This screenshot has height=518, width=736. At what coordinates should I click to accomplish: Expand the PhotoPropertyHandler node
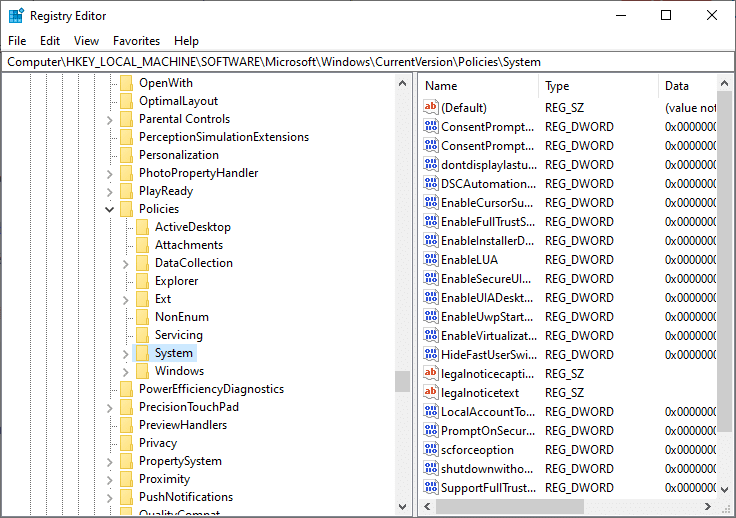point(109,174)
